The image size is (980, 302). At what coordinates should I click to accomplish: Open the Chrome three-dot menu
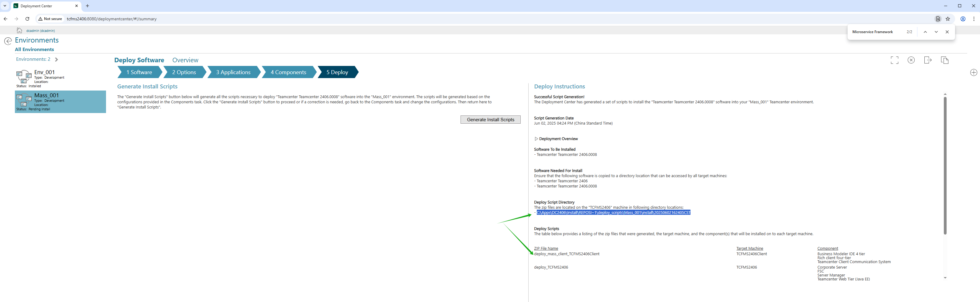pos(974,19)
